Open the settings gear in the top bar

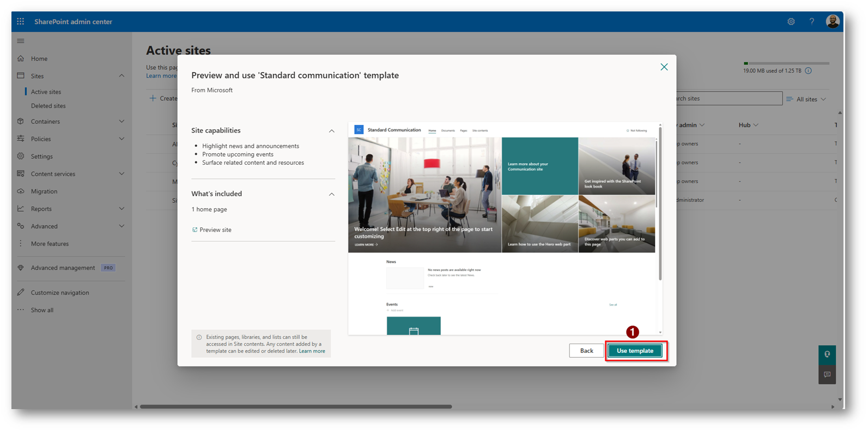tap(791, 22)
